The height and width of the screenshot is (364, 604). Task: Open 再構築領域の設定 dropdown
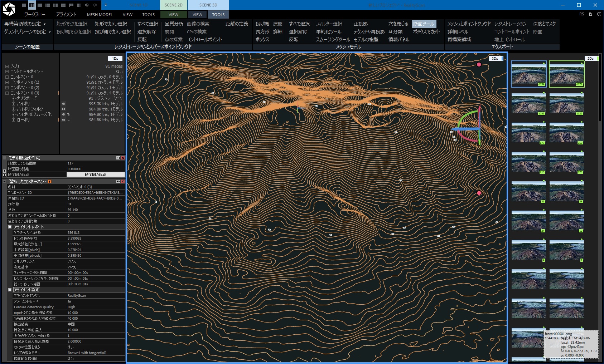pyautogui.click(x=25, y=24)
